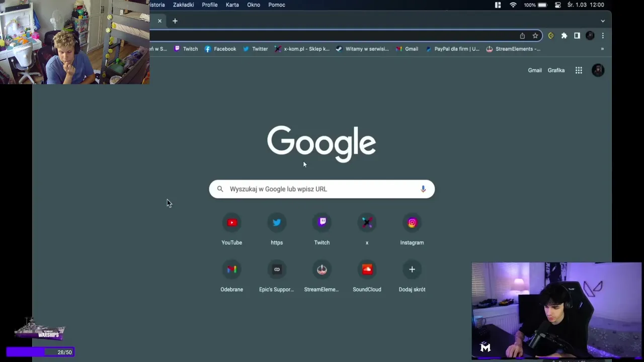Image resolution: width=644 pixels, height=362 pixels.
Task: Expand the bookmarks overflow chevron
Action: pos(602,49)
